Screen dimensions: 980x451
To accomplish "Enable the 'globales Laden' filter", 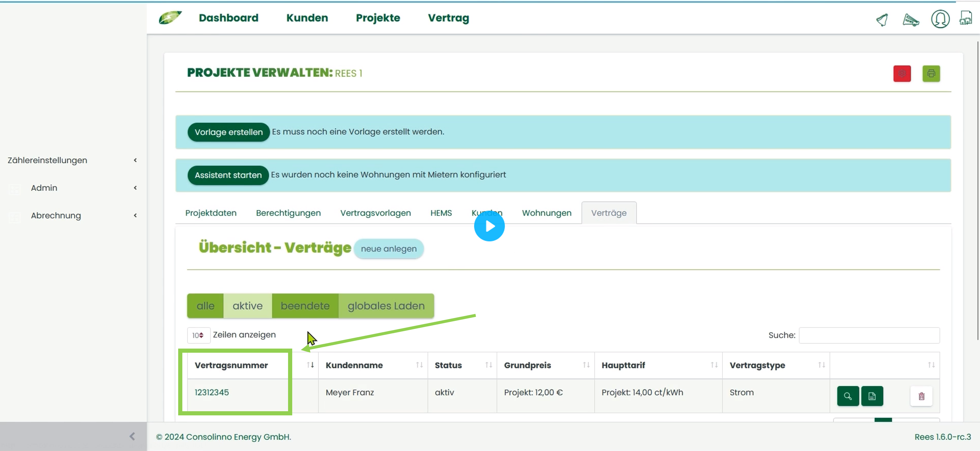I will [386, 306].
